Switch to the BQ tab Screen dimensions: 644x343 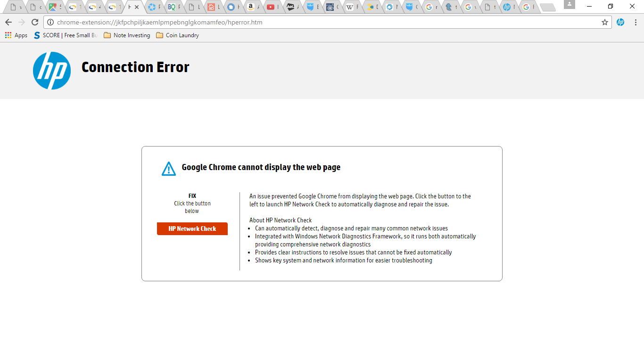[173, 7]
